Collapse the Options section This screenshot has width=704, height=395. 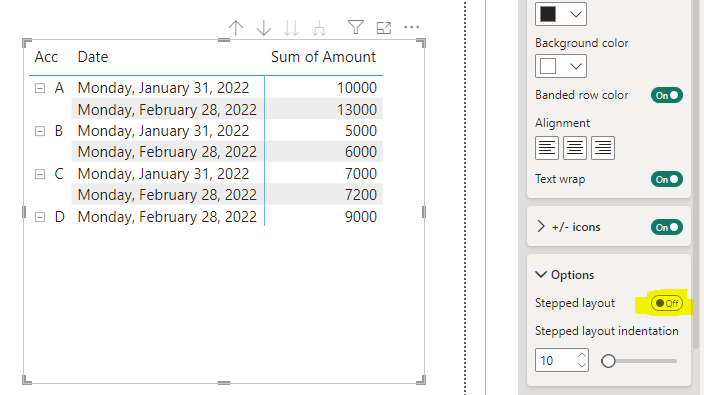pos(541,274)
